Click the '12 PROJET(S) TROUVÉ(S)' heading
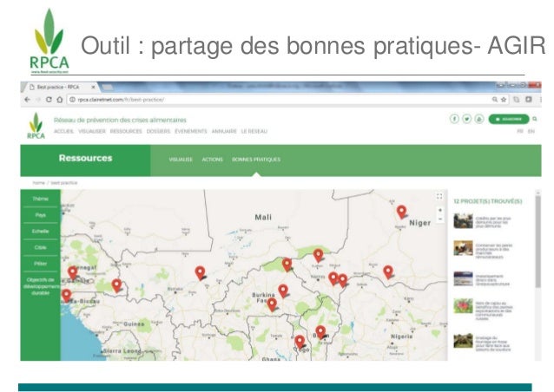The width and height of the screenshot is (554, 392). (x=488, y=201)
